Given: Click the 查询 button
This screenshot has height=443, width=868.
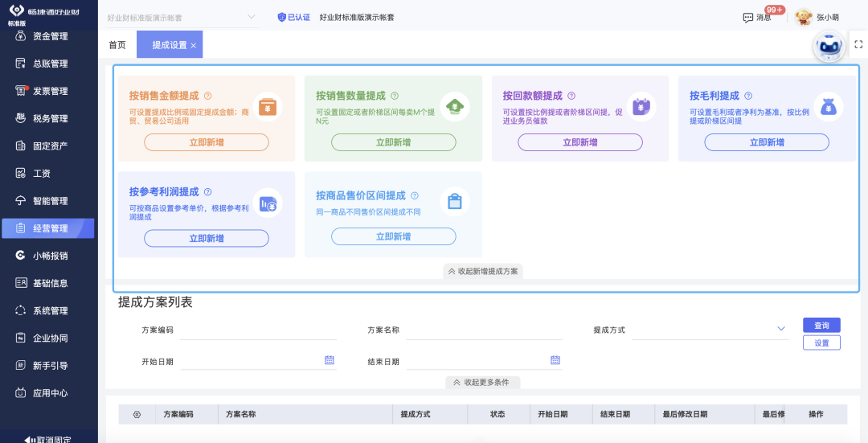Looking at the screenshot, I should click(x=821, y=326).
